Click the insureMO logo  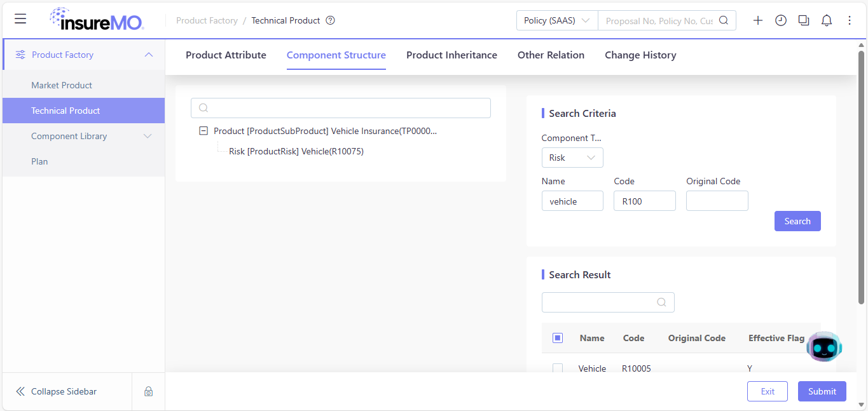click(97, 19)
